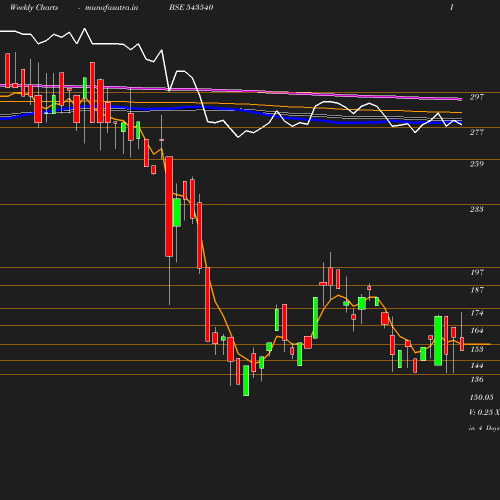Click the 'V: 0.25 X' volume text
Screen dimensions: 500x500
484,412
